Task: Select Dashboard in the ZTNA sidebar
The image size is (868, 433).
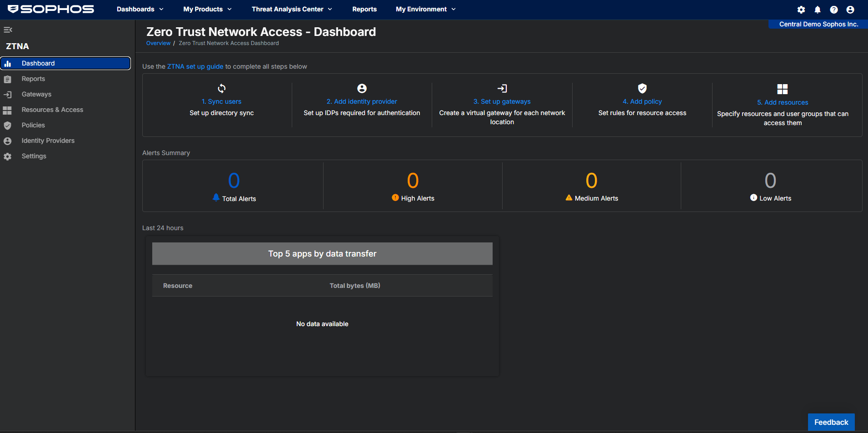Action: pyautogui.click(x=65, y=63)
